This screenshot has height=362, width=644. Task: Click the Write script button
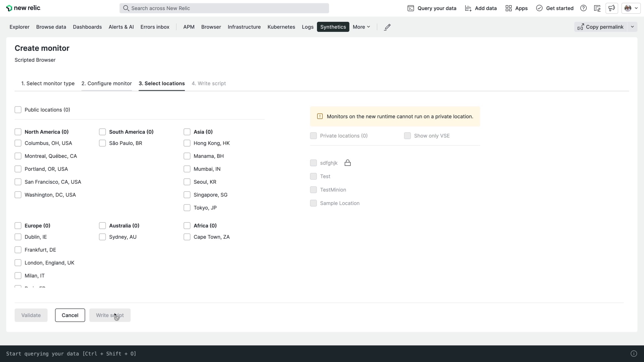pyautogui.click(x=110, y=315)
